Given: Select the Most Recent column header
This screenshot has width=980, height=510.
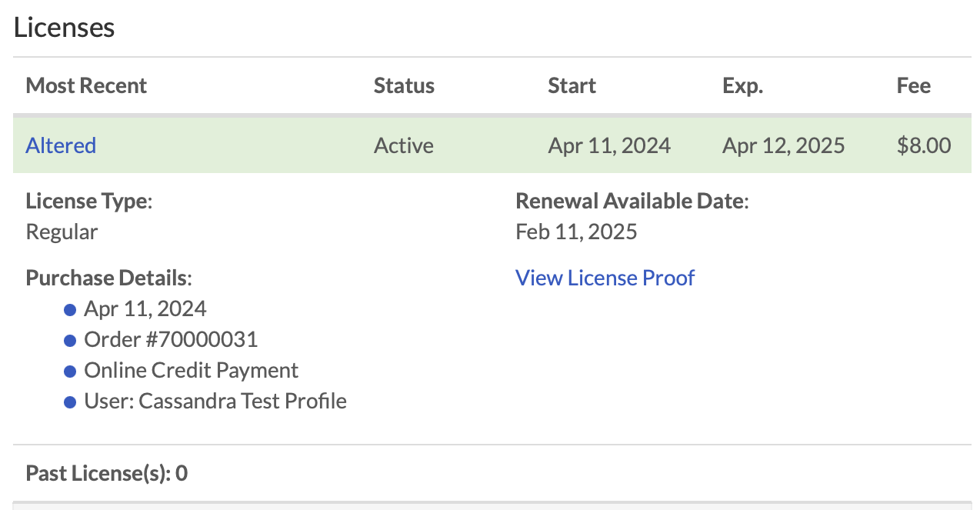Looking at the screenshot, I should (86, 85).
